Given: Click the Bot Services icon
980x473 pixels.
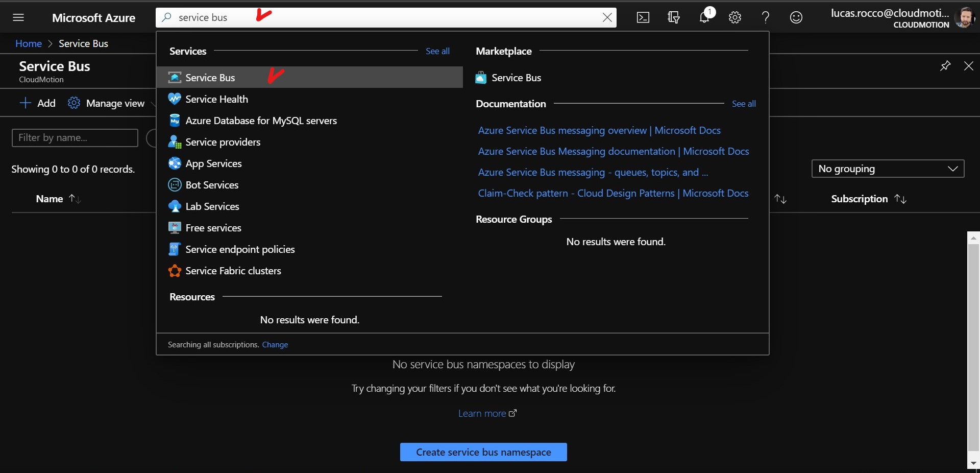Looking at the screenshot, I should [175, 185].
